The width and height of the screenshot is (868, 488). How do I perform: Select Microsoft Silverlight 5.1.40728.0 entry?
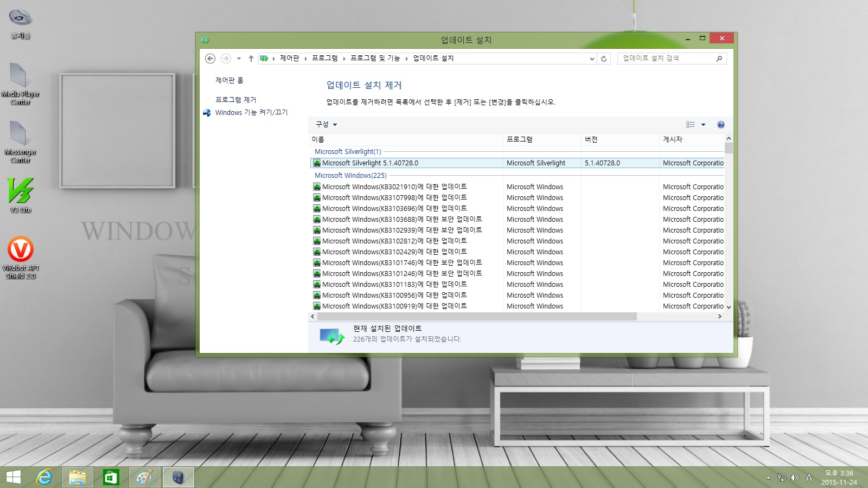point(517,163)
